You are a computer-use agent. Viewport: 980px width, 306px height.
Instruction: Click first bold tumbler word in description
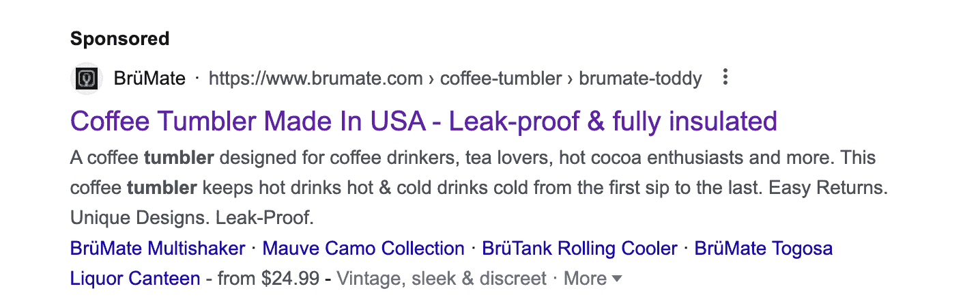(179, 158)
